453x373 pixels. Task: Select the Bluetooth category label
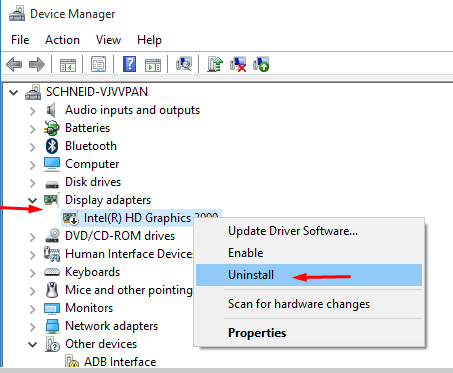click(x=91, y=146)
